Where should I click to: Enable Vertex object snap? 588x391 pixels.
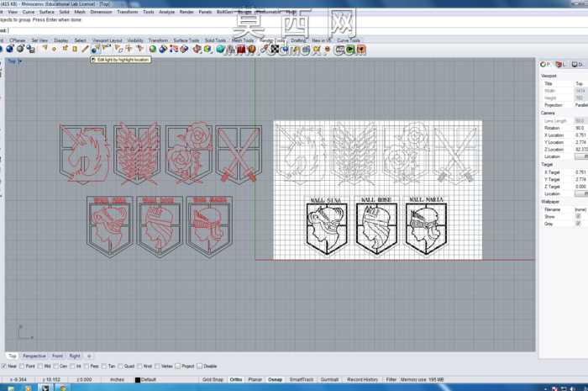157,366
